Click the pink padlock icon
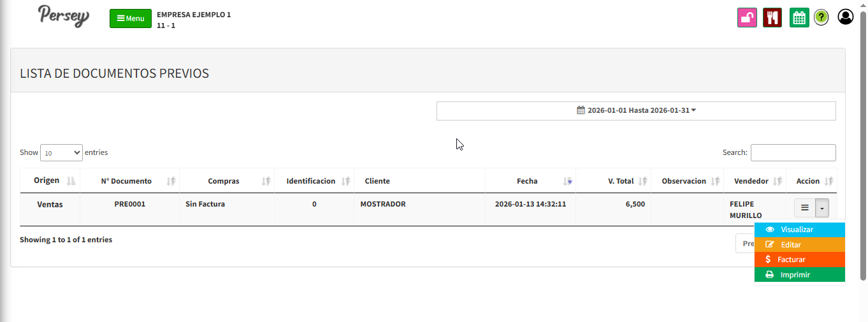The width and height of the screenshot is (868, 322). [x=747, y=17]
